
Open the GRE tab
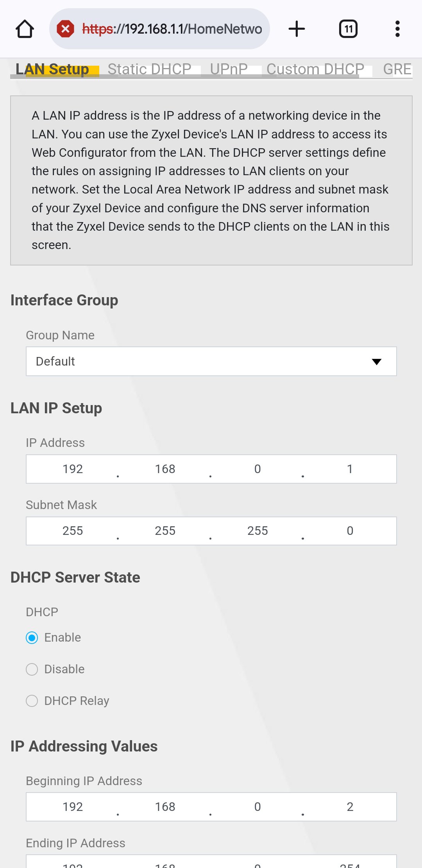pos(397,69)
